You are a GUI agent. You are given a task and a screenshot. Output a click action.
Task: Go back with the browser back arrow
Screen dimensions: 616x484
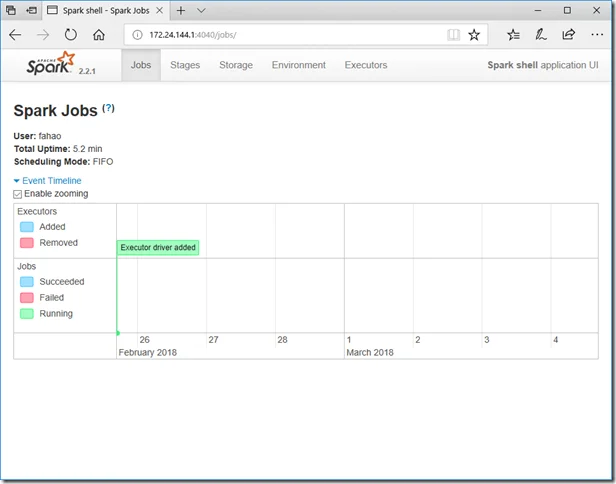16,34
